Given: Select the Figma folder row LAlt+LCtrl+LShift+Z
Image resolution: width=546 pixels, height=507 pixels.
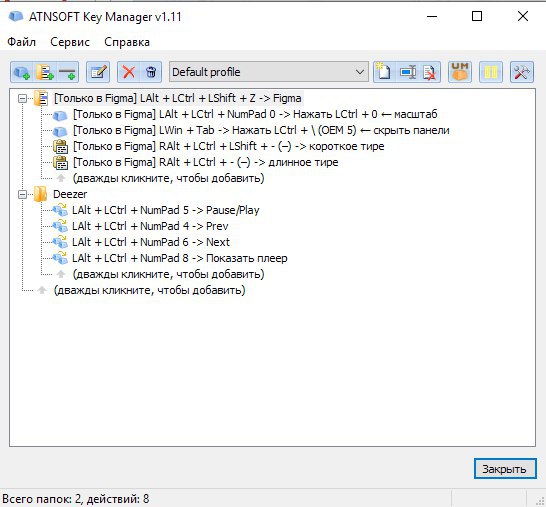Looking at the screenshot, I should point(178,98).
